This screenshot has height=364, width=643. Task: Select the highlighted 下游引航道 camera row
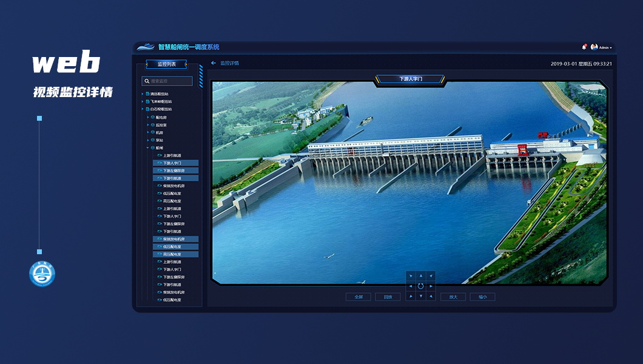point(175,178)
